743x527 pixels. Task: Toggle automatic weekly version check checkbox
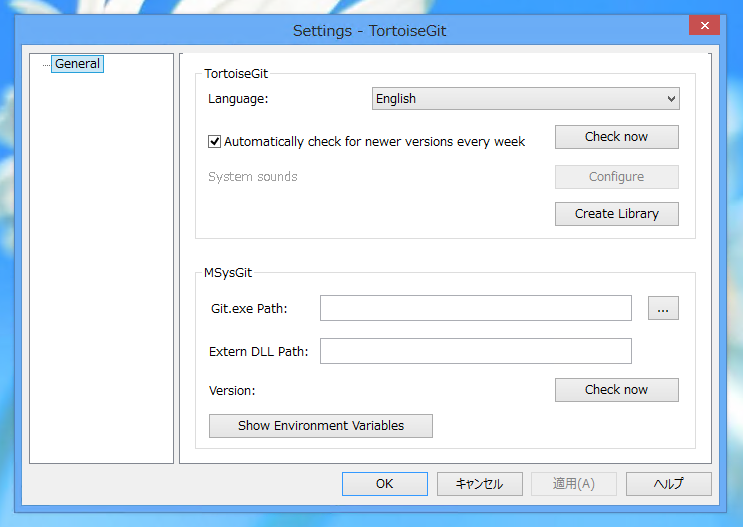tap(214, 142)
